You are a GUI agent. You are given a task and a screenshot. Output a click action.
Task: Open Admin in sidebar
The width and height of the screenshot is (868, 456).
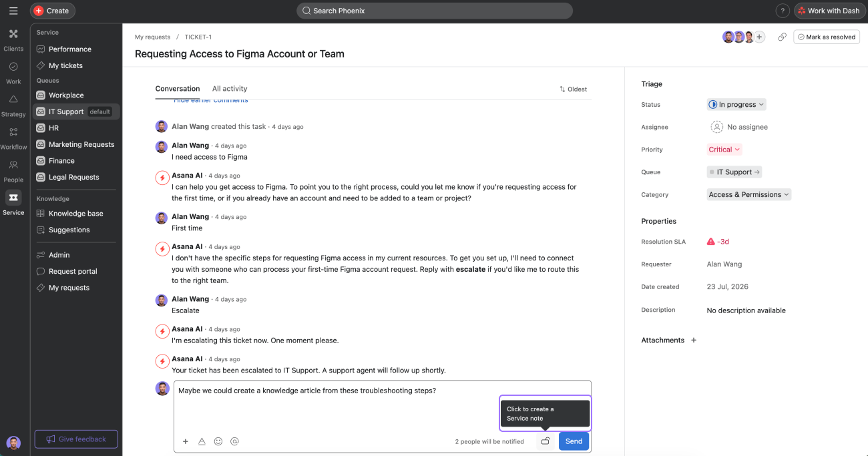click(75, 254)
